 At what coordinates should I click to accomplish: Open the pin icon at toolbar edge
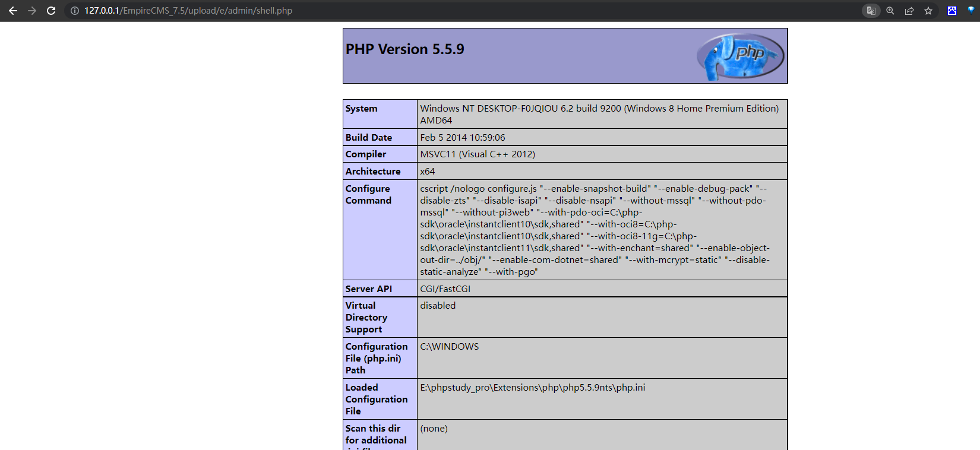pos(971,11)
